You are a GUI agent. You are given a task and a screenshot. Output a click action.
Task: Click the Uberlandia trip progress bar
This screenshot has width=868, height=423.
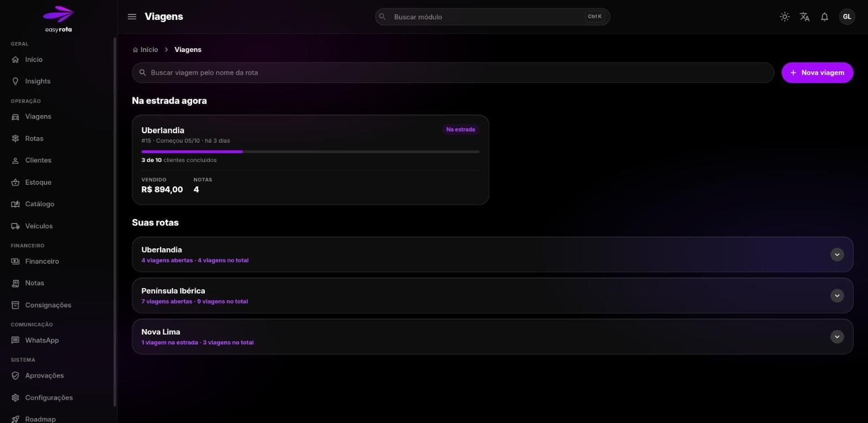click(310, 152)
